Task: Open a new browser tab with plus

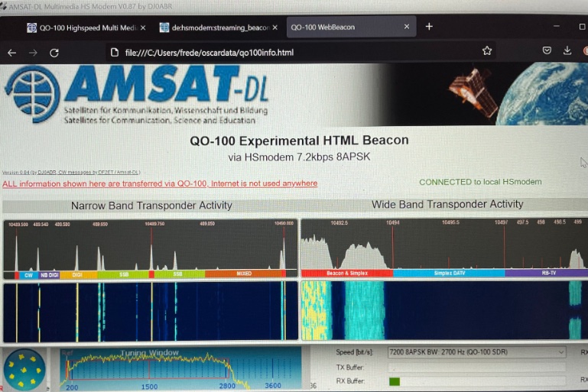Action: coord(430,27)
